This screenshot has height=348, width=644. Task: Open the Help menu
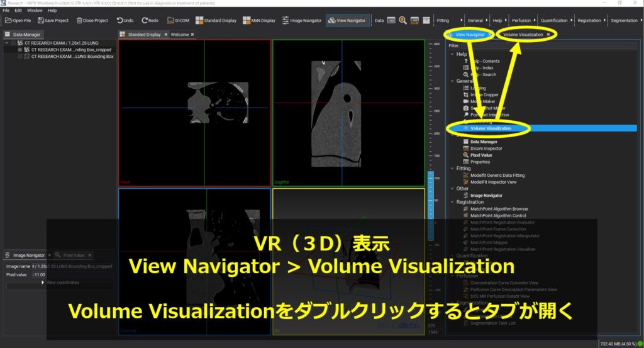coord(52,10)
